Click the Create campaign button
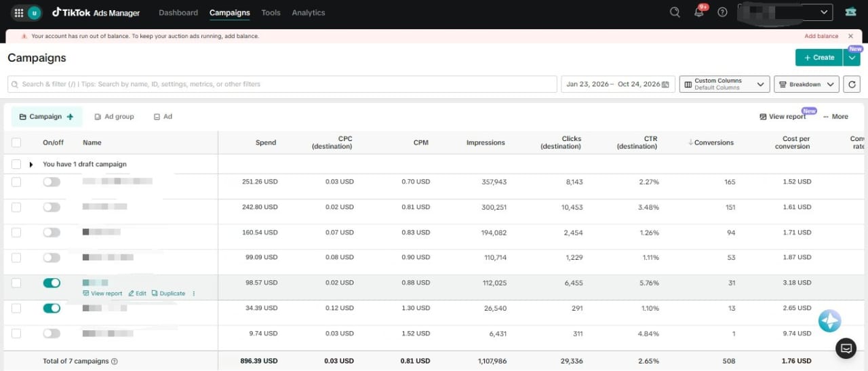The height and width of the screenshot is (371, 868). click(x=819, y=58)
